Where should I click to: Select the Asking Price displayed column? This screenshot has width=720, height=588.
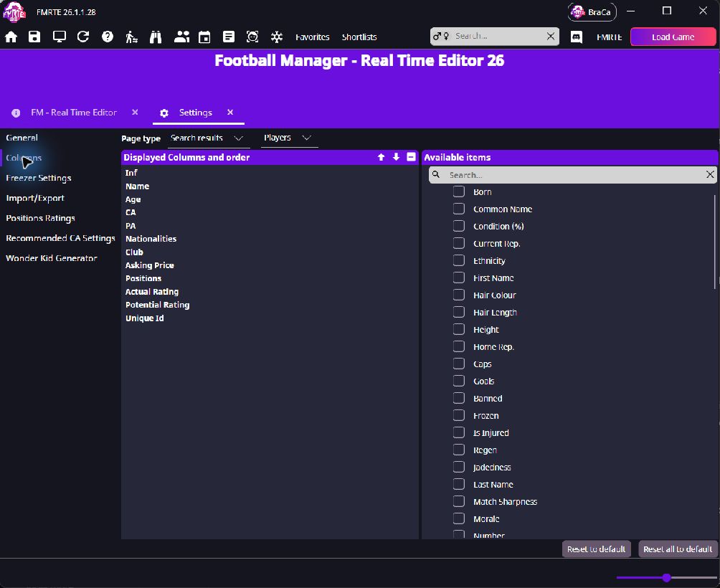pos(150,265)
